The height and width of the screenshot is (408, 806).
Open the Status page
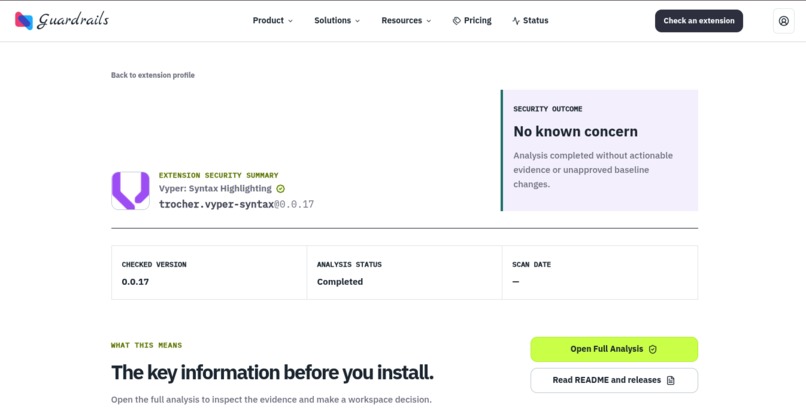click(530, 21)
